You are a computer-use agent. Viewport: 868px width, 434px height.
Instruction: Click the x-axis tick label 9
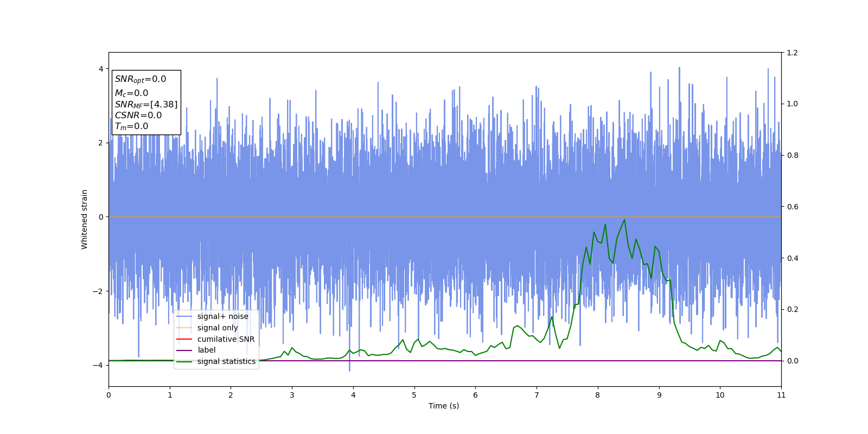tap(659, 395)
